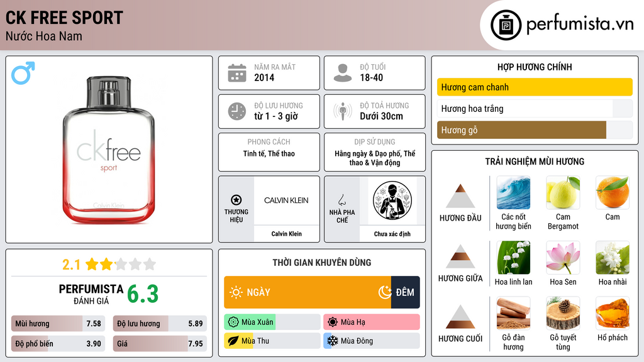The width and height of the screenshot is (644, 362).
Task: Open the Cam Bergamot note thumbnail
Action: 563,192
